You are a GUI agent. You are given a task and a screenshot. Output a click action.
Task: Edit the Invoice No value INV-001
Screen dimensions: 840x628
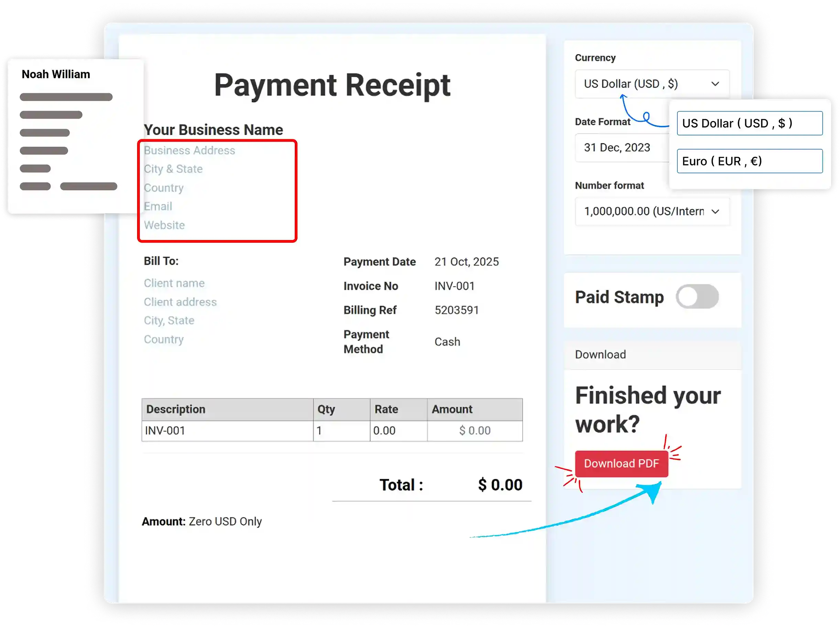(x=454, y=286)
